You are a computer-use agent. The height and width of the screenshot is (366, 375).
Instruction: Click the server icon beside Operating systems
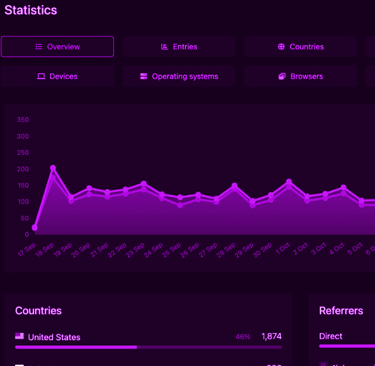point(144,76)
